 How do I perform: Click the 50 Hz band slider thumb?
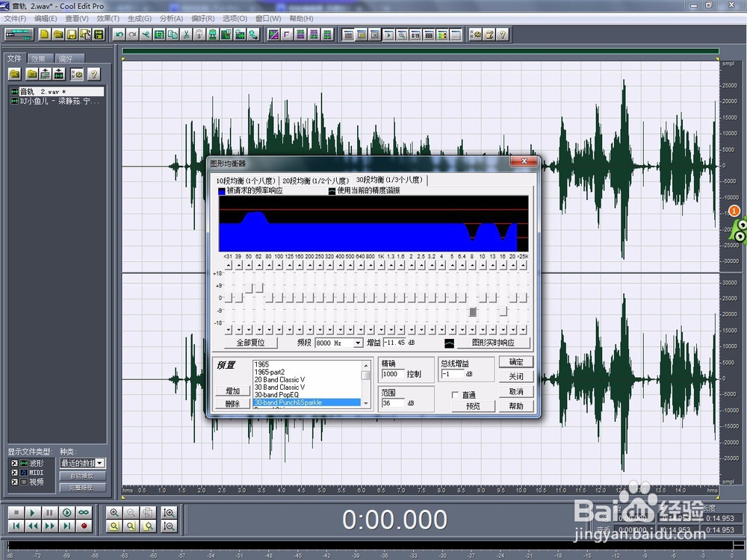pos(249,288)
